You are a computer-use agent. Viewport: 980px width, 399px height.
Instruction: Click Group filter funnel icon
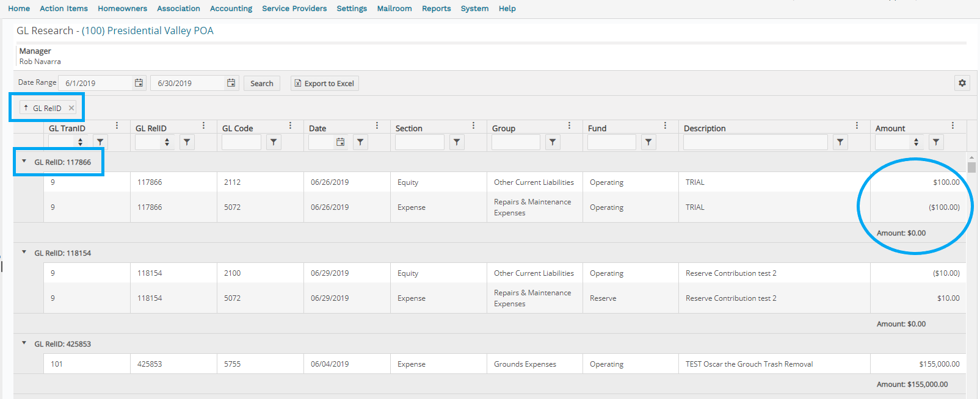[x=553, y=142]
